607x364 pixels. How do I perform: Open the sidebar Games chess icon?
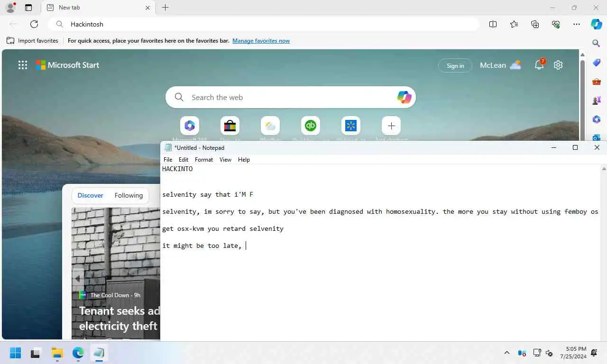coord(596,100)
